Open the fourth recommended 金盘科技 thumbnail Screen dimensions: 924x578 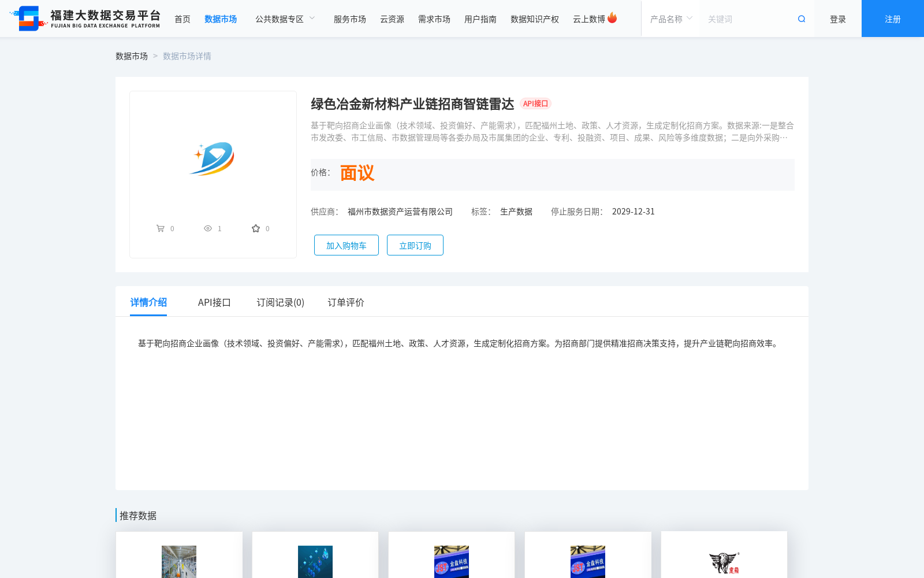tap(588, 562)
